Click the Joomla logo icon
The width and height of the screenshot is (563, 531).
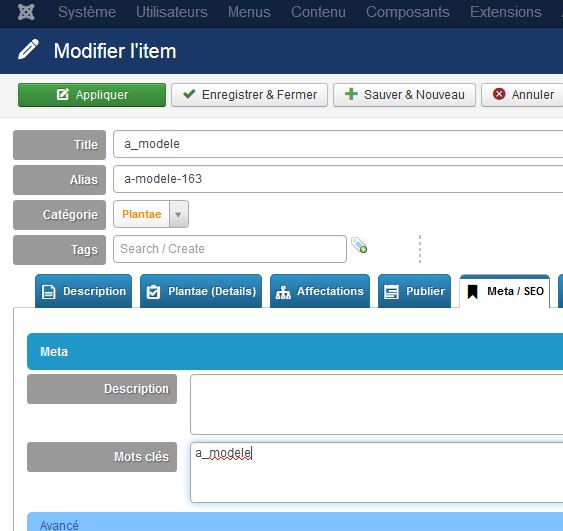tap(26, 12)
